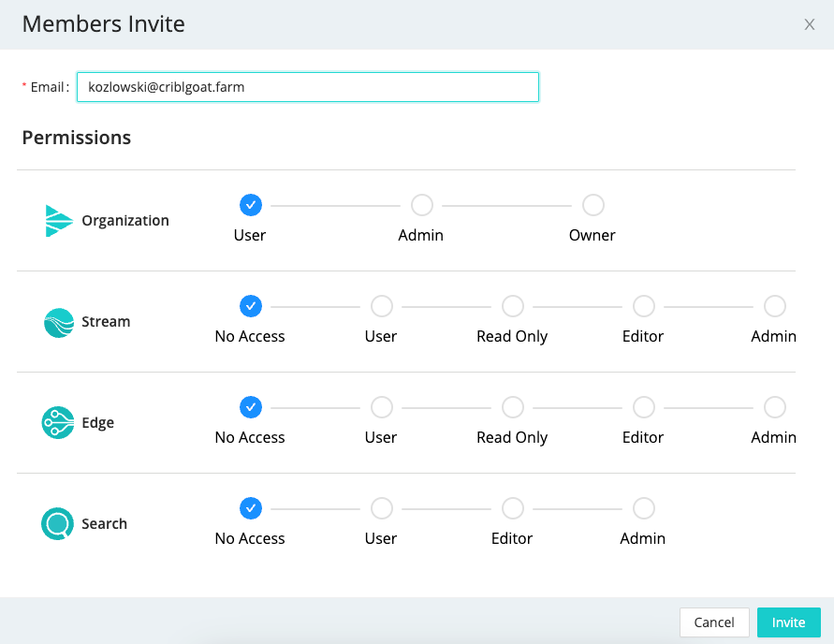Click inside the Email input field
Viewport: 834px width, 644px height.
[309, 86]
